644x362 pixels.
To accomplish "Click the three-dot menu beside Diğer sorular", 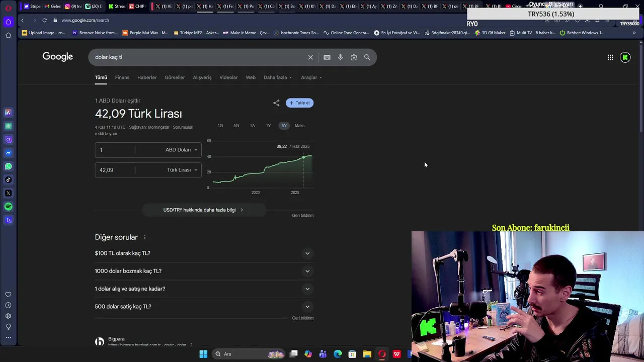I will 144,237.
